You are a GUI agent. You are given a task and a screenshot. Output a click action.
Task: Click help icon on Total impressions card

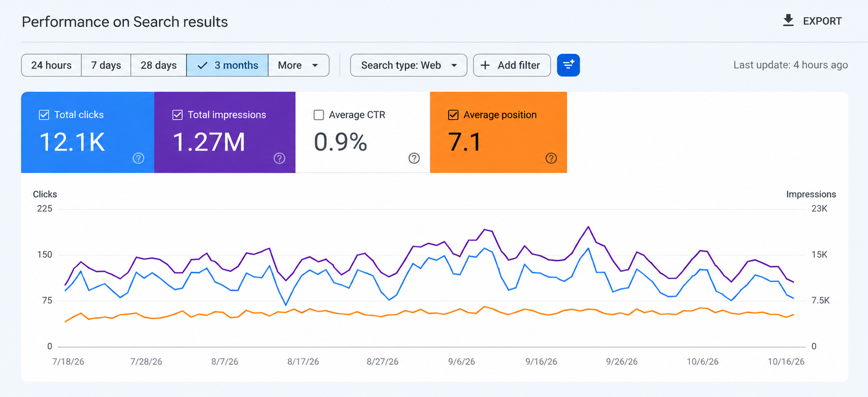[279, 158]
